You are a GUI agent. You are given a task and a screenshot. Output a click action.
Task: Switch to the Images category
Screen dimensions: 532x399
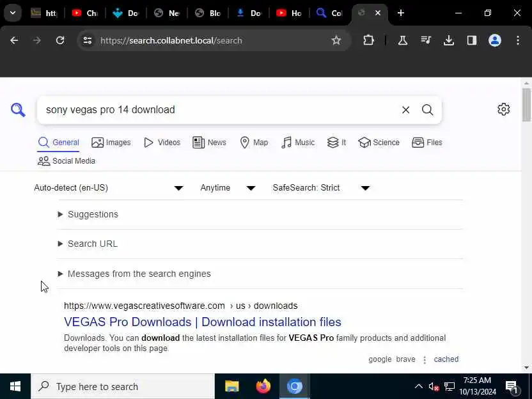[x=111, y=143]
